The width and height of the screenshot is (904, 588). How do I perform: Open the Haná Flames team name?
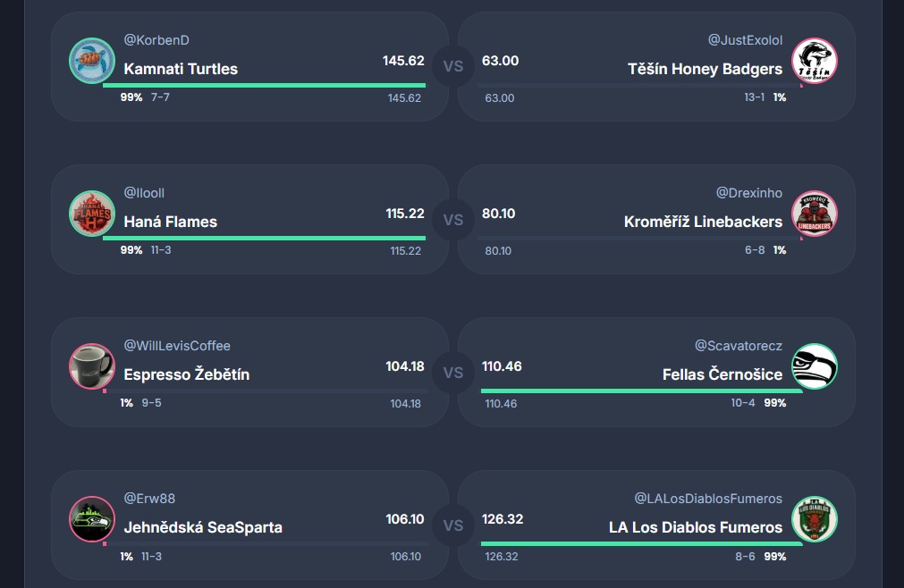click(x=170, y=222)
